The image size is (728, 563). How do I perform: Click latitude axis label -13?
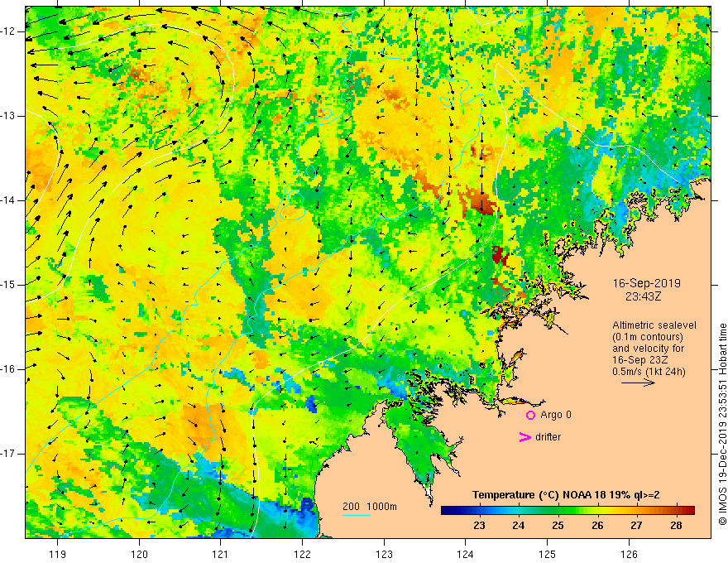pos(9,116)
